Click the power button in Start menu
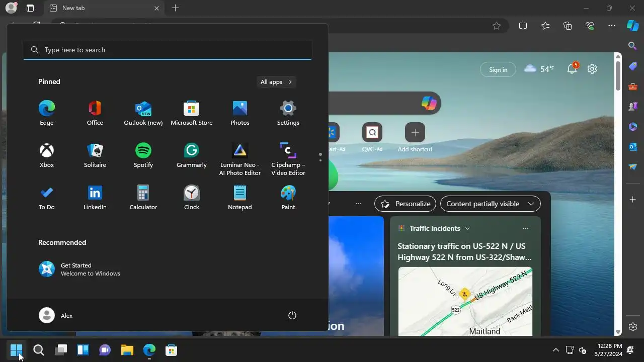This screenshot has height=362, width=644. coord(292,315)
